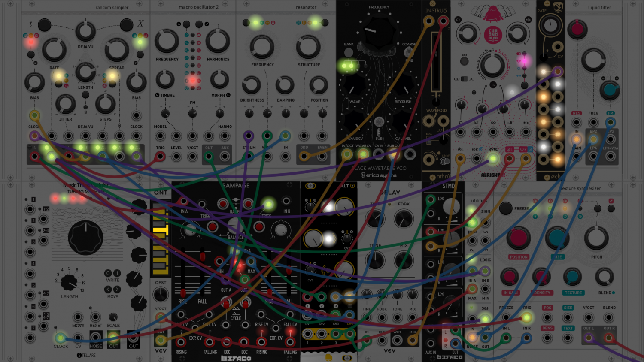Click the LP4>VCA output jack on liquid filter
Image resolution: width=644 pixels, height=362 pixels.
pyautogui.click(x=610, y=157)
